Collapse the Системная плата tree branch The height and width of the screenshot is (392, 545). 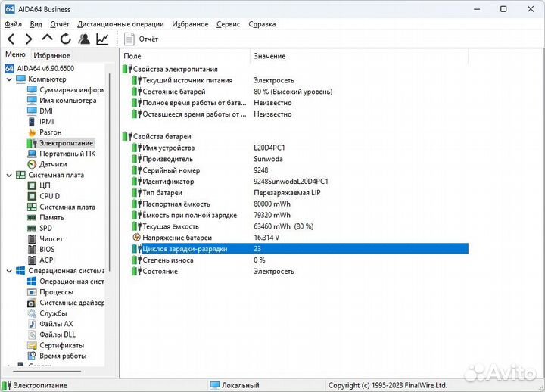[9, 175]
